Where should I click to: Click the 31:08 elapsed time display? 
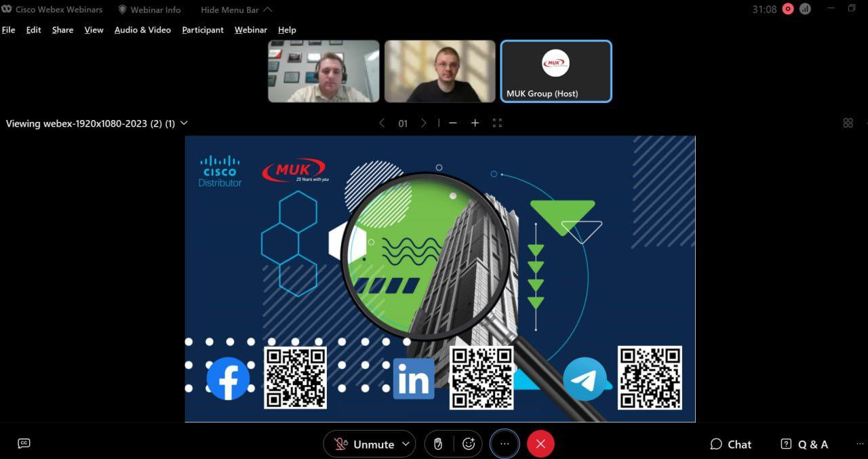click(x=764, y=9)
